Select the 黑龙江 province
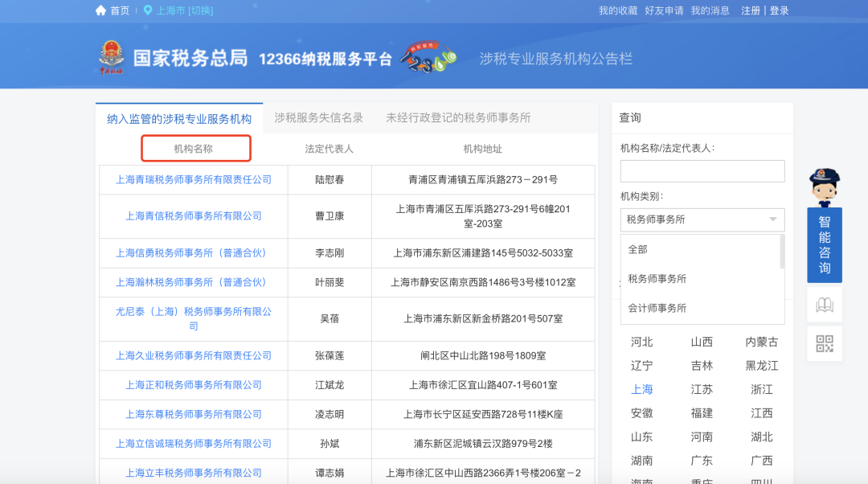The image size is (868, 484). (x=762, y=366)
